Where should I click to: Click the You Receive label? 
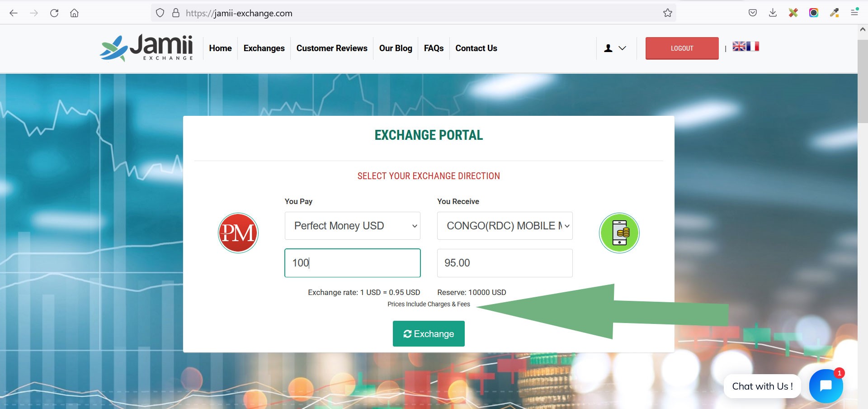pyautogui.click(x=458, y=201)
